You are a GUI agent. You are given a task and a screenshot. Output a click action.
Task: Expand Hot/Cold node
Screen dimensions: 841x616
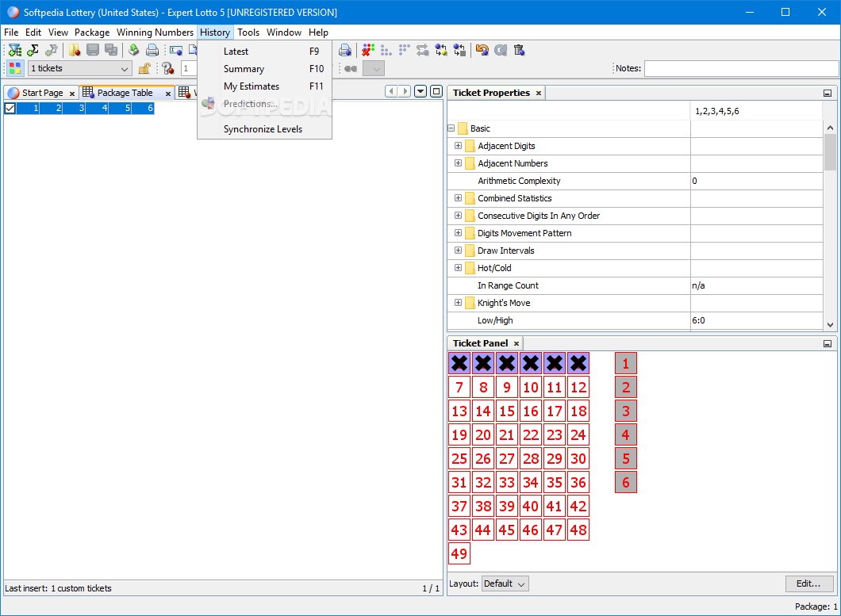[458, 267]
